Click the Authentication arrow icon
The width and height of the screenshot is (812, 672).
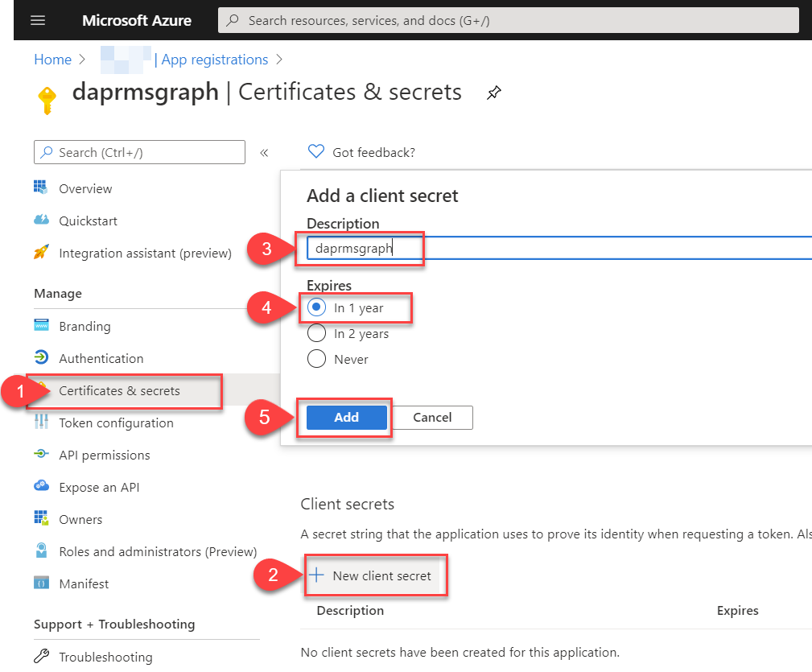(x=41, y=357)
